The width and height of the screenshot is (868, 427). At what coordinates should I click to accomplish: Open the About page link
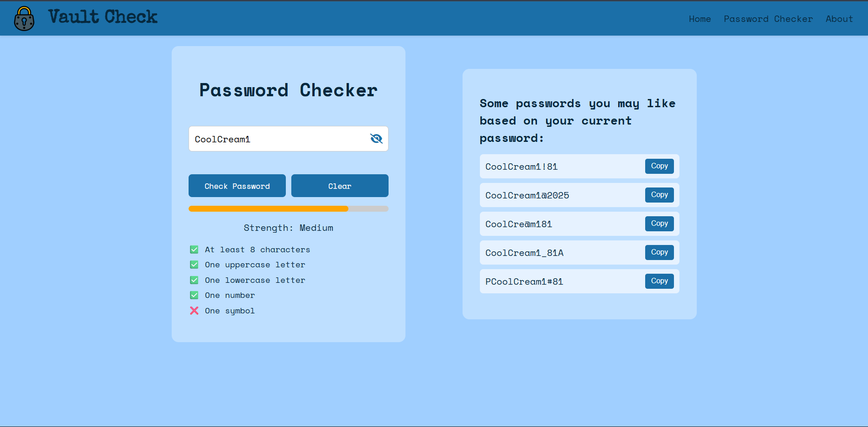tap(839, 19)
